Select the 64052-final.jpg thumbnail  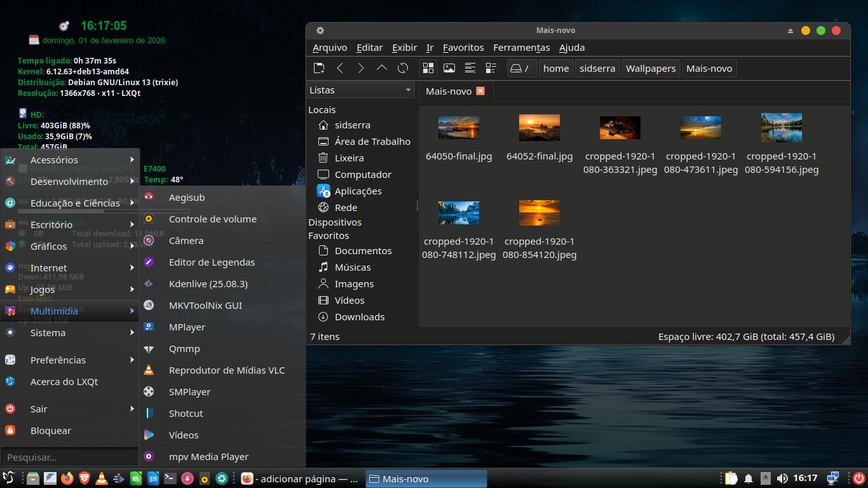click(x=539, y=128)
